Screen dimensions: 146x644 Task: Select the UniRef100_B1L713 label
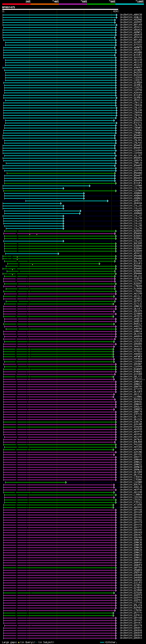(131, 261)
